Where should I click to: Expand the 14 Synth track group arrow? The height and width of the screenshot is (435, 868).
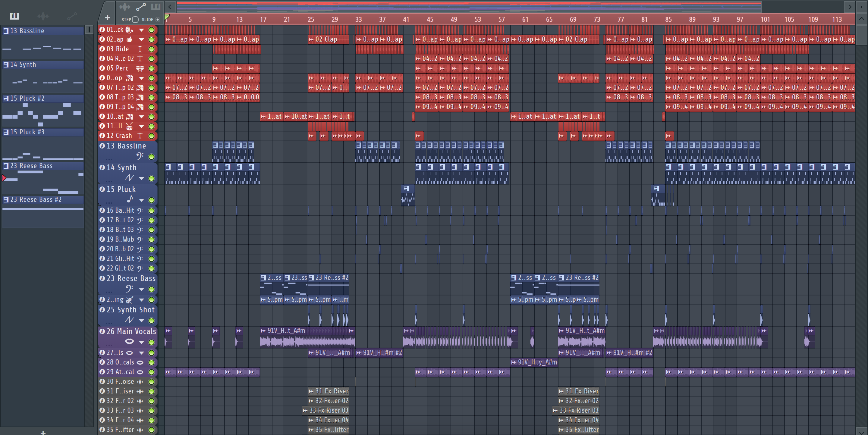coord(142,178)
